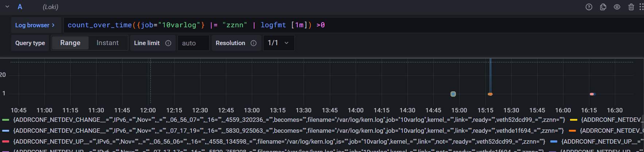This screenshot has width=644, height=152.
Task: Select the light blue vethde1f694 legend entry
Action: (288, 131)
